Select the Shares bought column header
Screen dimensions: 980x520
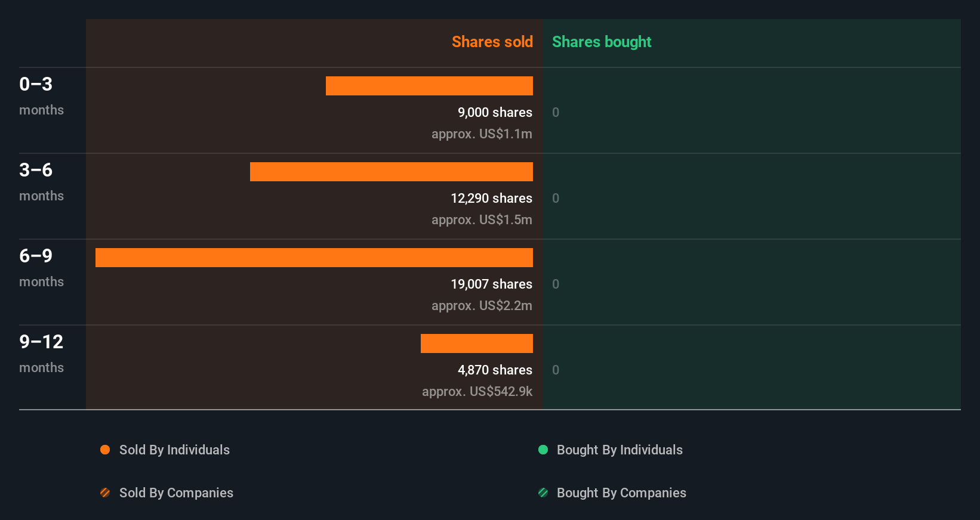602,42
